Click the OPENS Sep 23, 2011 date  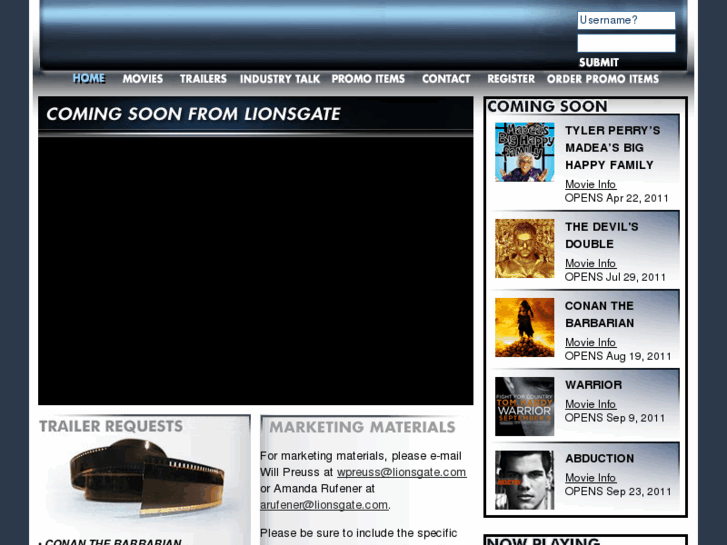pos(618,491)
